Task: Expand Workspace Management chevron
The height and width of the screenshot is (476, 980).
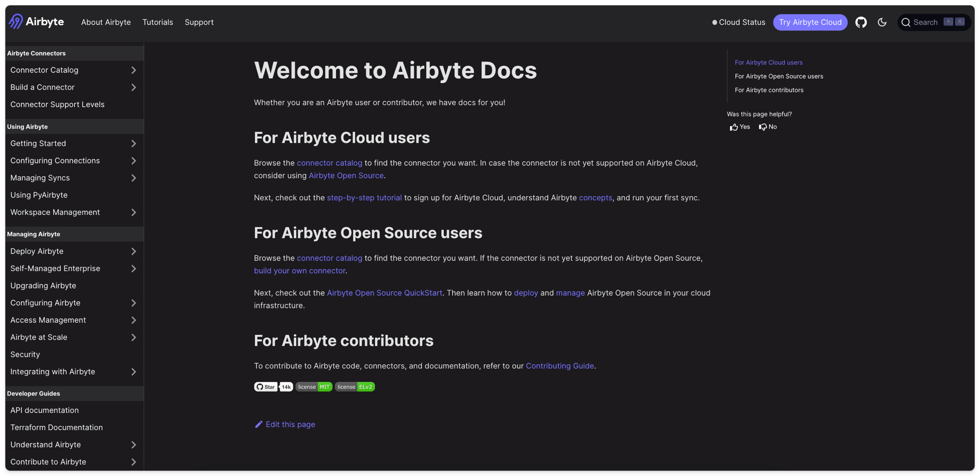Action: tap(133, 212)
